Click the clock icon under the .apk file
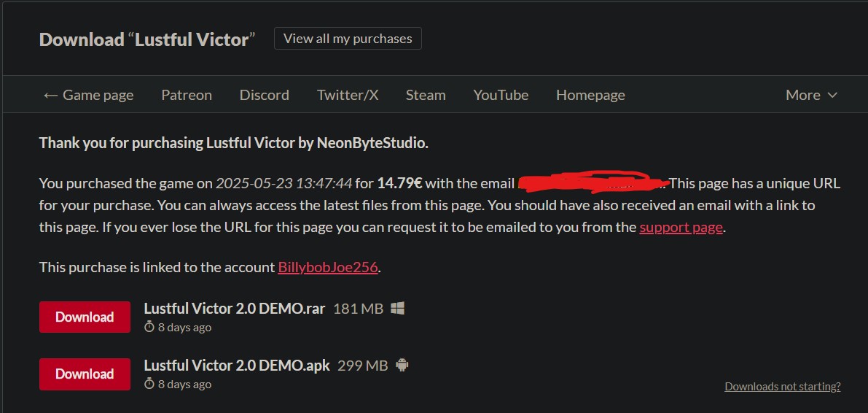This screenshot has height=413, width=868. click(149, 384)
